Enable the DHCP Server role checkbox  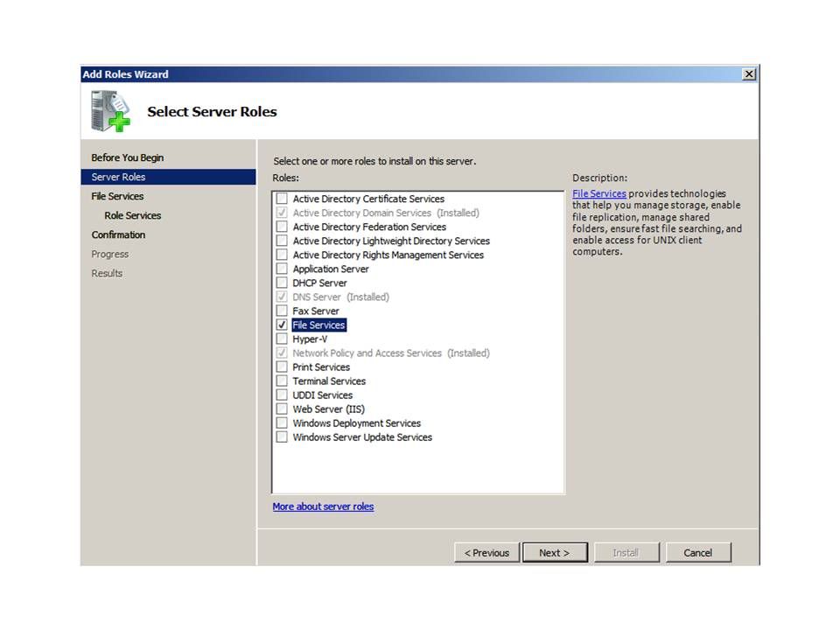282,283
